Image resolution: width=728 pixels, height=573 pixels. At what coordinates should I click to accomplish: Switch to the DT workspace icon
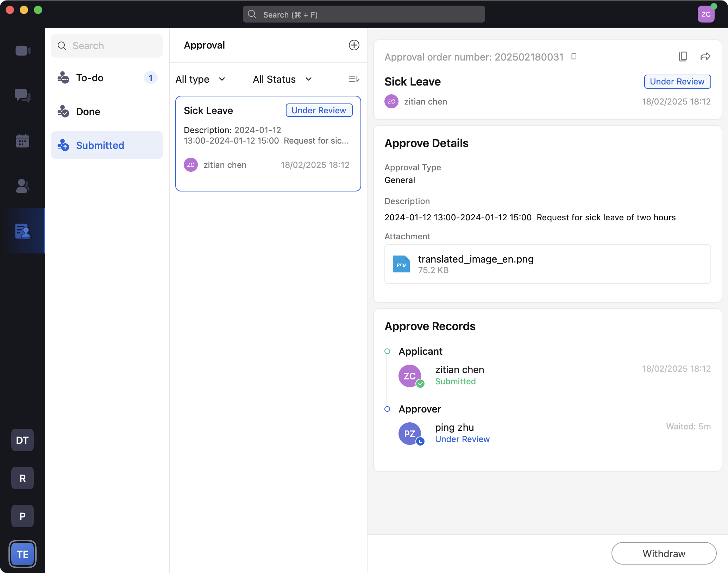pos(23,440)
